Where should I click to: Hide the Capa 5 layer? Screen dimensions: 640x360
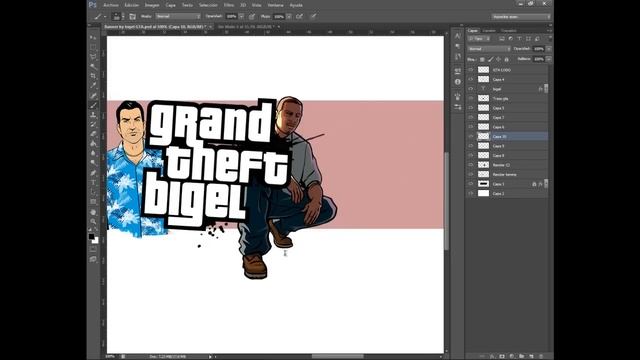pyautogui.click(x=471, y=108)
